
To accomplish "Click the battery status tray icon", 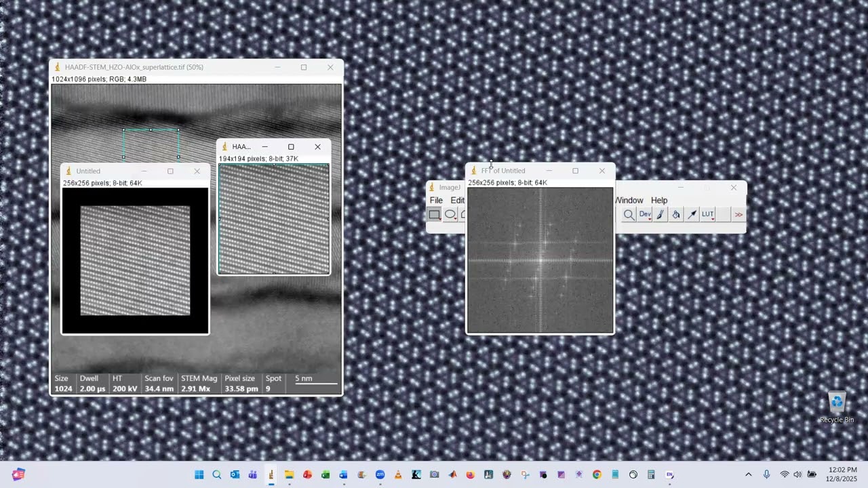I will pyautogui.click(x=812, y=474).
